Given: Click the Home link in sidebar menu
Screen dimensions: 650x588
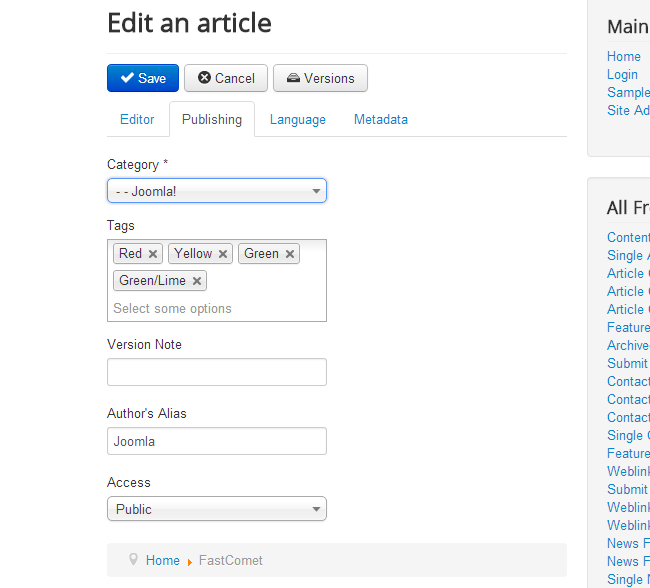Looking at the screenshot, I should 624,56.
